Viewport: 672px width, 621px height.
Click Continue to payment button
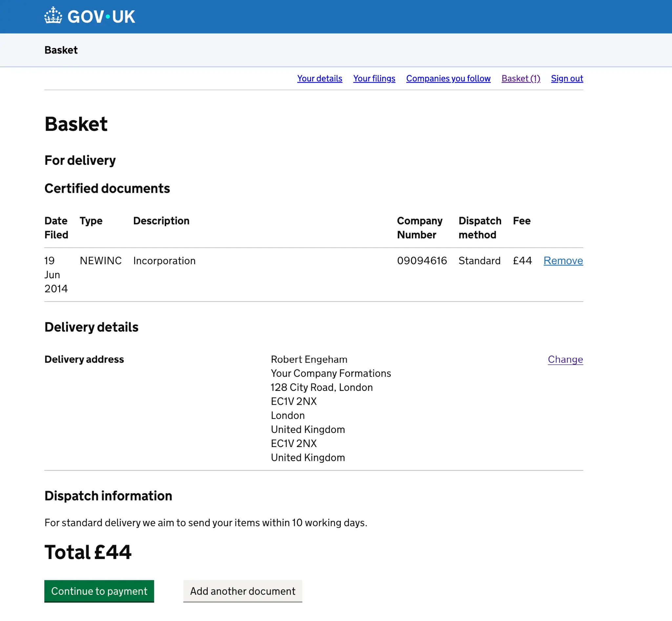click(x=99, y=591)
